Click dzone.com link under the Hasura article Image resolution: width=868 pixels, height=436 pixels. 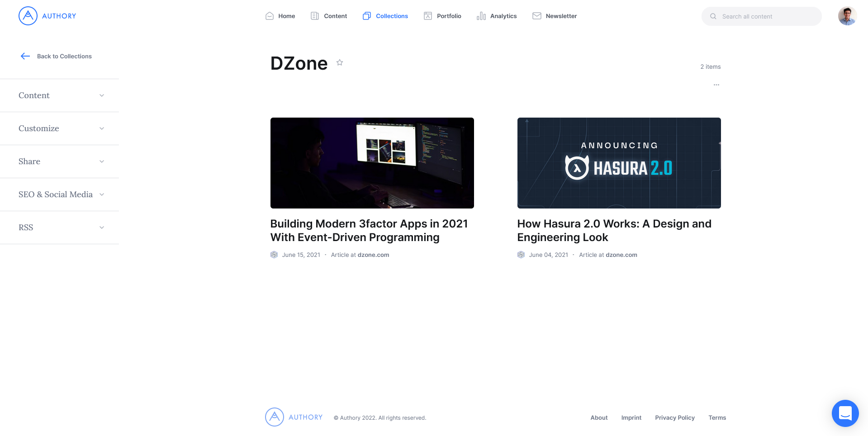click(621, 255)
